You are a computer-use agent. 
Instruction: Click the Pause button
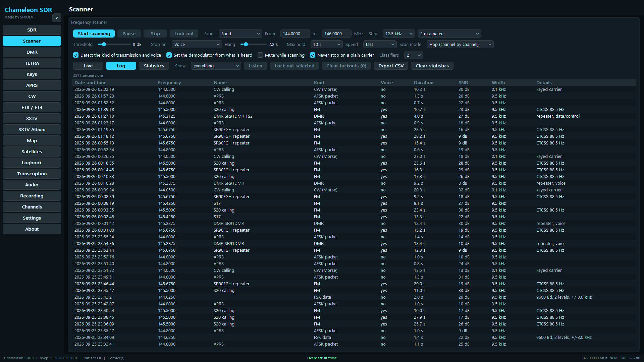coord(129,34)
